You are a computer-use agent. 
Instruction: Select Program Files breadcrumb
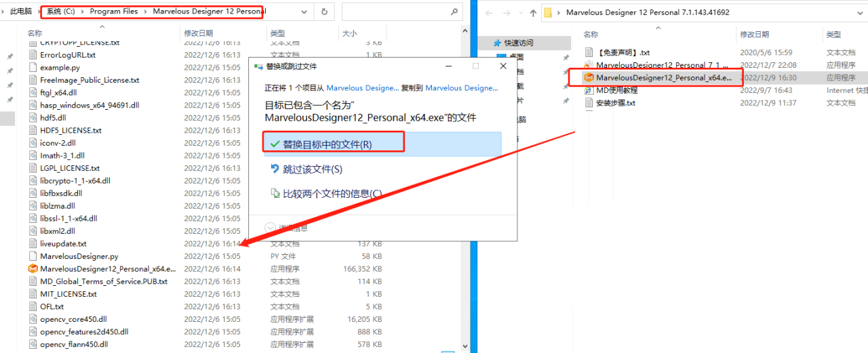point(115,12)
